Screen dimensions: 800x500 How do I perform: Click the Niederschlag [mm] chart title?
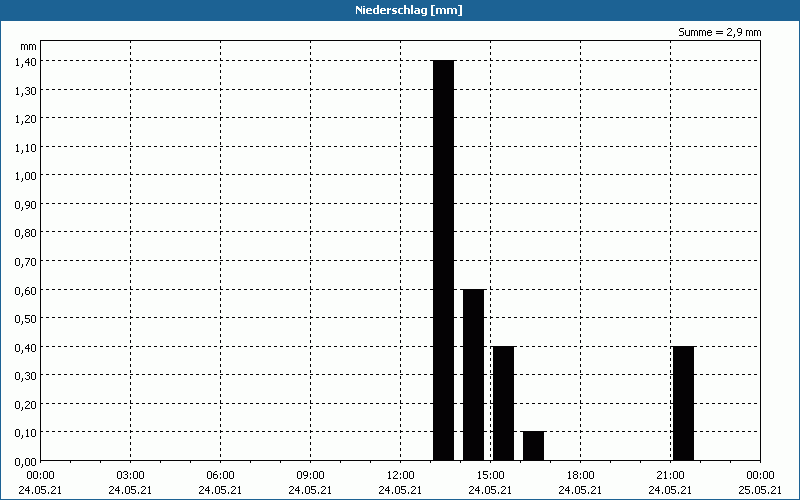tap(409, 10)
